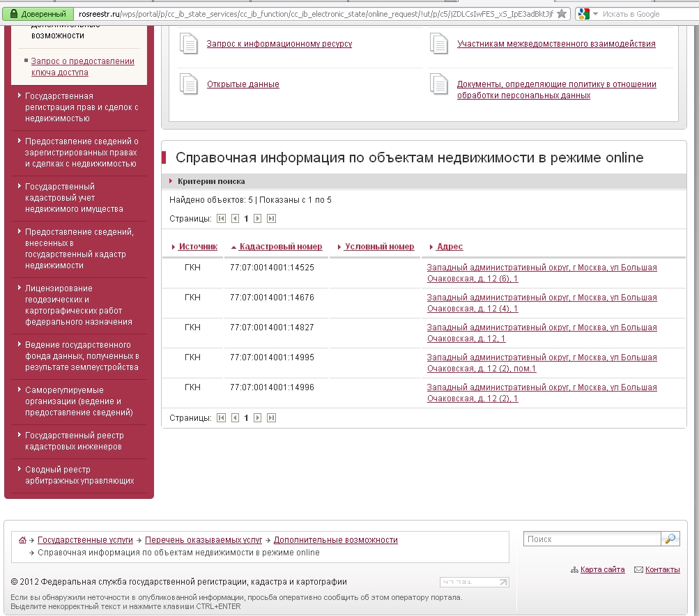Click previous page arrow in bottom pagination
Image resolution: width=699 pixels, height=616 pixels.
(x=235, y=418)
